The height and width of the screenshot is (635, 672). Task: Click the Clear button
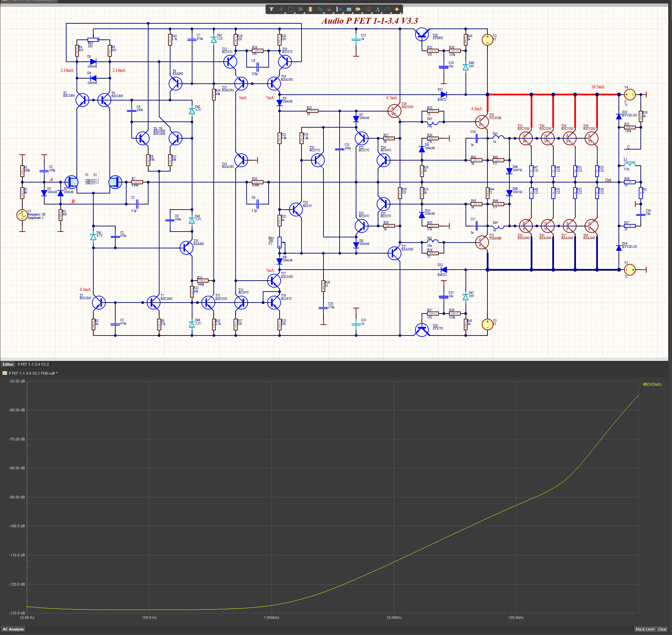point(662,629)
